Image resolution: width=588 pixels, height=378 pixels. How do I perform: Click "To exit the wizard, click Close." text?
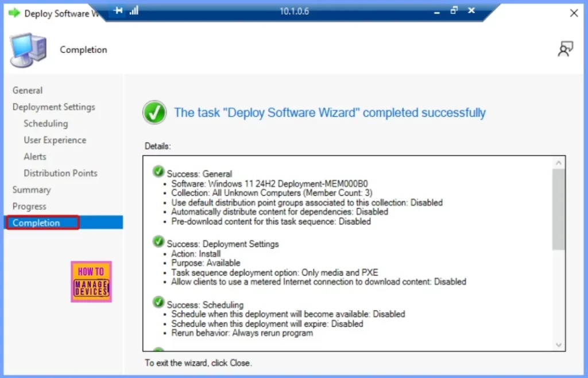pyautogui.click(x=198, y=363)
